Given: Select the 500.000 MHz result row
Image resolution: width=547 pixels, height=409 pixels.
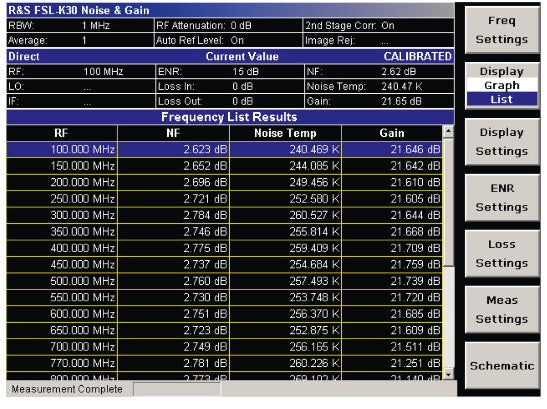Looking at the screenshot, I should (224, 281).
